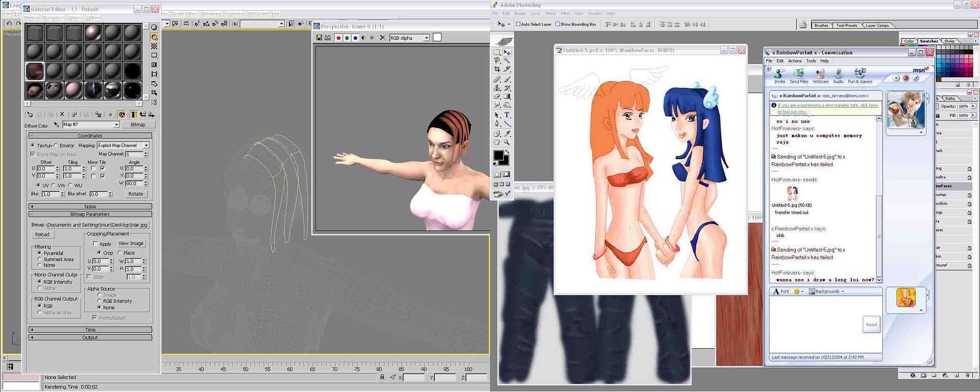The height and width of the screenshot is (392, 980).
Task: Pick the Photoshop Hand tool
Action: tap(497, 142)
